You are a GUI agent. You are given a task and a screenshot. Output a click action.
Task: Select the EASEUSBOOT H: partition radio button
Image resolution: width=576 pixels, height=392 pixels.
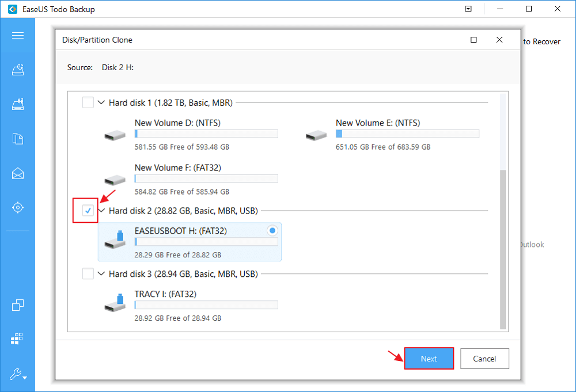click(x=271, y=230)
